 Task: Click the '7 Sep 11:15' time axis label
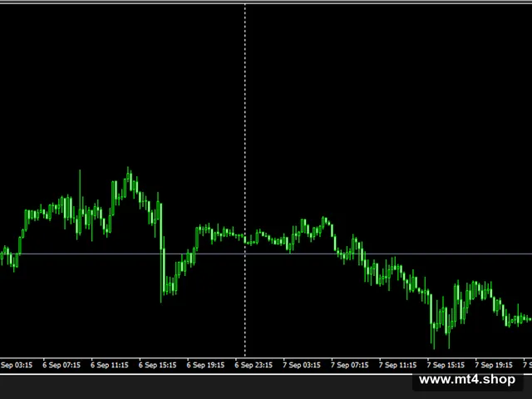[397, 365]
